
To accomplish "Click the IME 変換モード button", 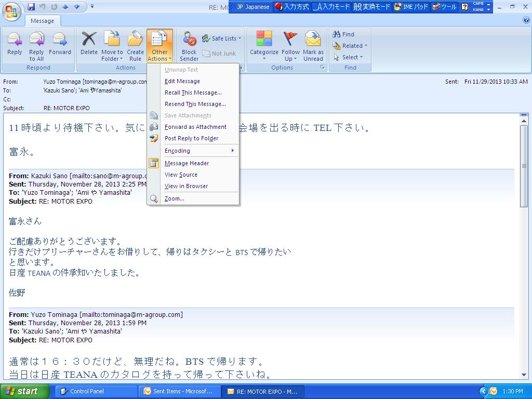I will pos(372,7).
